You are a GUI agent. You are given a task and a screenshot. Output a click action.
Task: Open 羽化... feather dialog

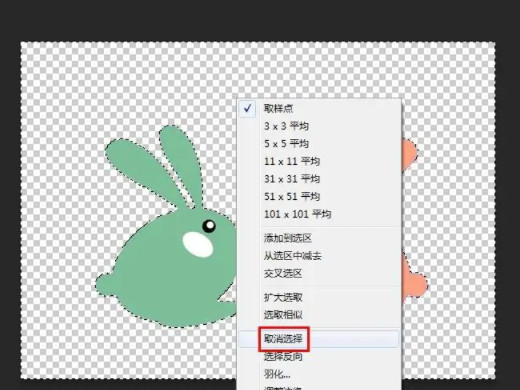[x=319, y=374]
